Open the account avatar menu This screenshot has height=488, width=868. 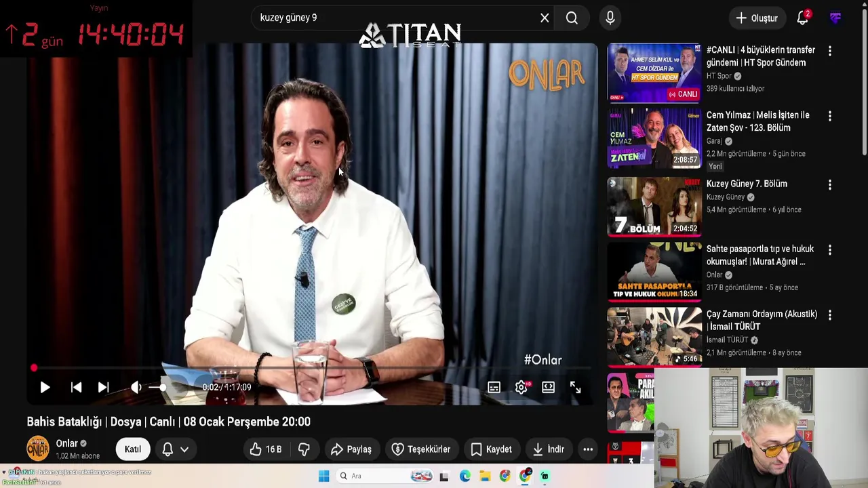point(835,18)
